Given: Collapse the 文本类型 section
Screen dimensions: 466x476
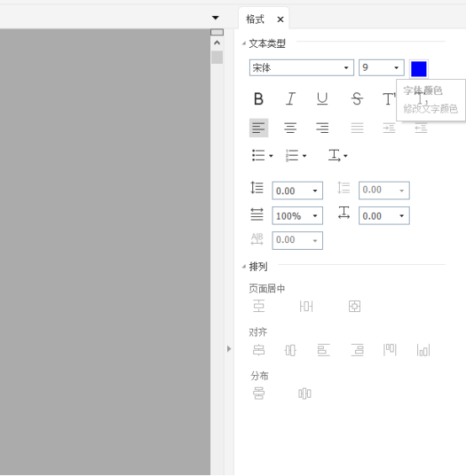Looking at the screenshot, I should (x=243, y=44).
